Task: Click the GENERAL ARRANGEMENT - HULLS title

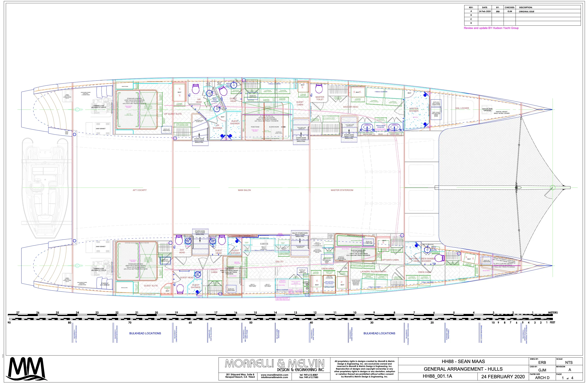Action: click(463, 369)
